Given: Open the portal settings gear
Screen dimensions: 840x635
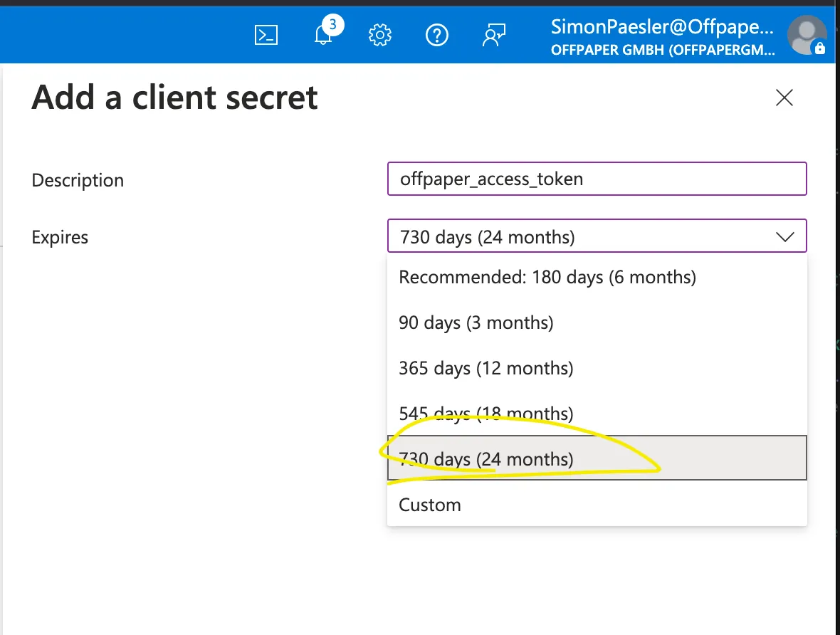Looking at the screenshot, I should pos(380,36).
